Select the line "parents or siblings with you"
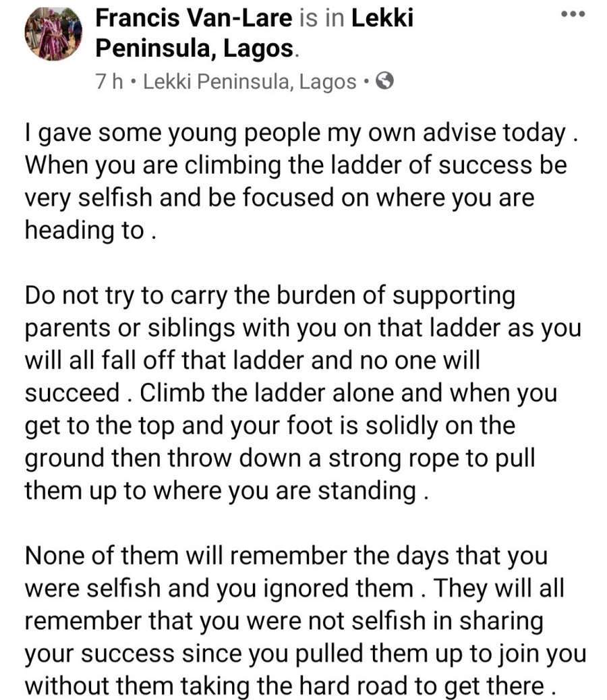This screenshot has width=607, height=700. click(303, 328)
